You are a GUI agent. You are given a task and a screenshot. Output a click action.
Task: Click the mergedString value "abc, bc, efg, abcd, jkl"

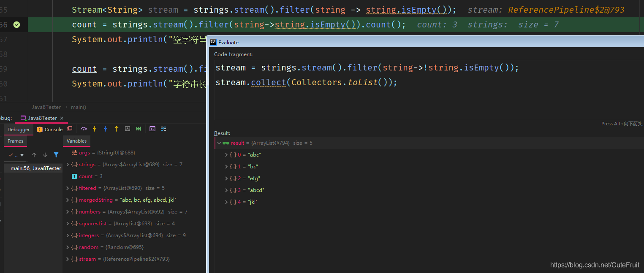pos(148,200)
